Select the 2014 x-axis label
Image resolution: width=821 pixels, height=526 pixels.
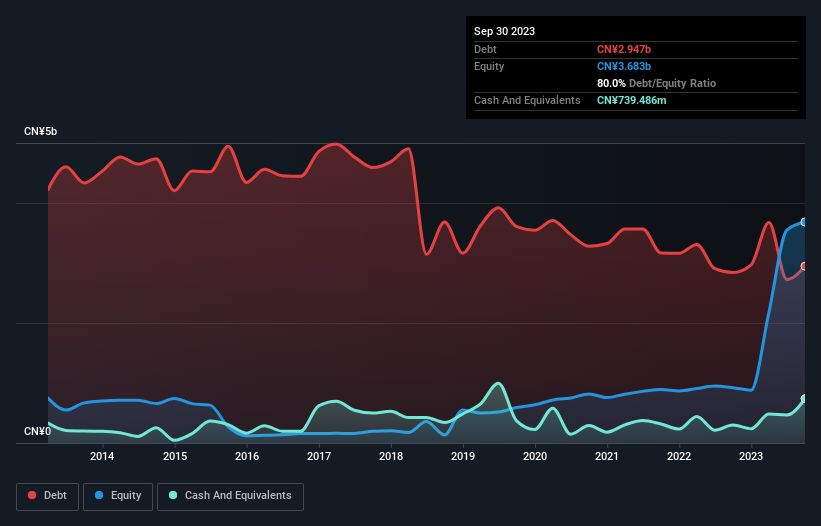pos(102,456)
